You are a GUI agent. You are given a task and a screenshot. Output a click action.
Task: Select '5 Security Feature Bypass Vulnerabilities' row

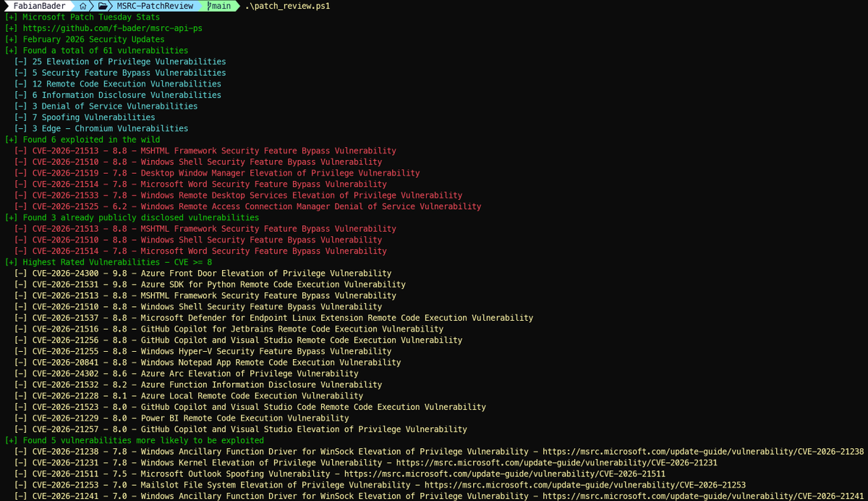click(x=120, y=72)
